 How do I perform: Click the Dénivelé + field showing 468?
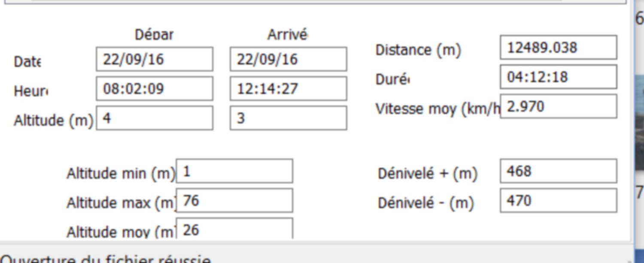point(559,171)
